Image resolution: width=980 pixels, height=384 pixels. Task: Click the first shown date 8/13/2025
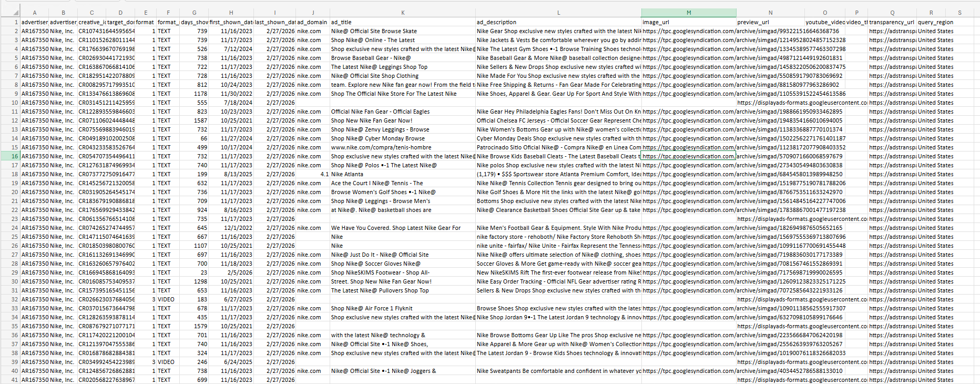(x=231, y=174)
